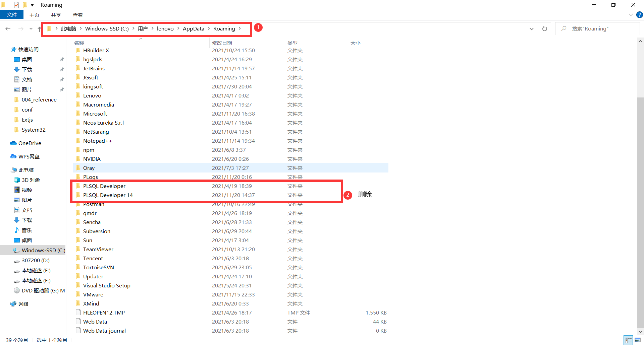Click the Back navigation arrow

coord(8,29)
